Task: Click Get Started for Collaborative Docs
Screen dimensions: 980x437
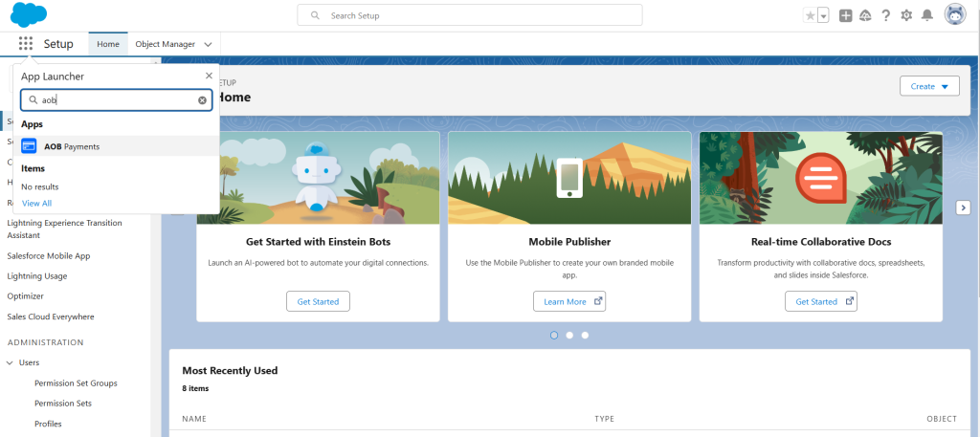Action: pos(820,301)
